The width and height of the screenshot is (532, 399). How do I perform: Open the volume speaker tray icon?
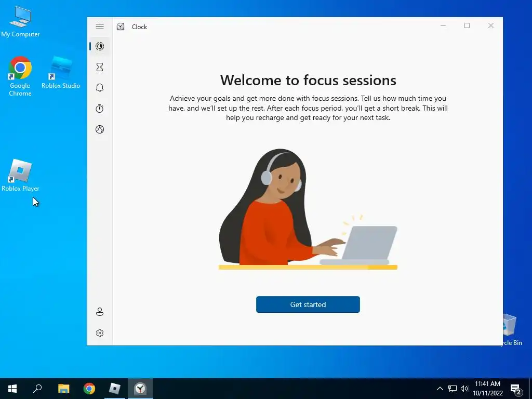coord(464,389)
